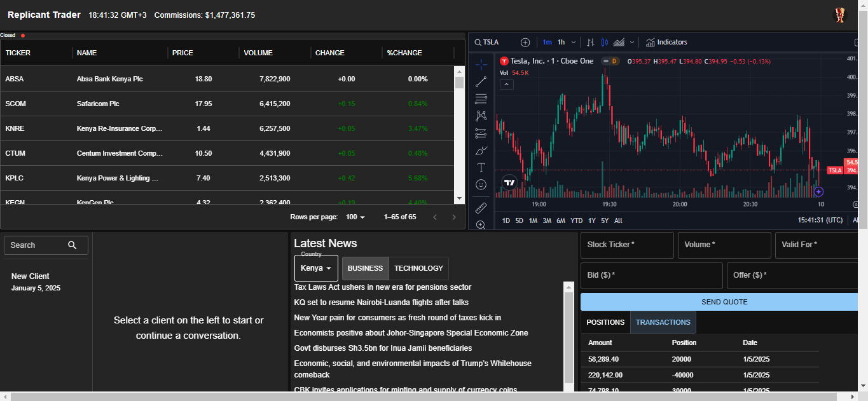Viewport: 868px width, 401px height.
Task: Open the forecasting and measurement tools
Action: click(481, 133)
